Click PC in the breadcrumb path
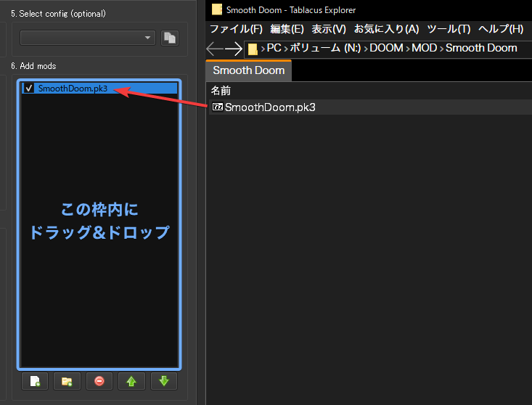Screen dimensions: 532x405 (274, 48)
